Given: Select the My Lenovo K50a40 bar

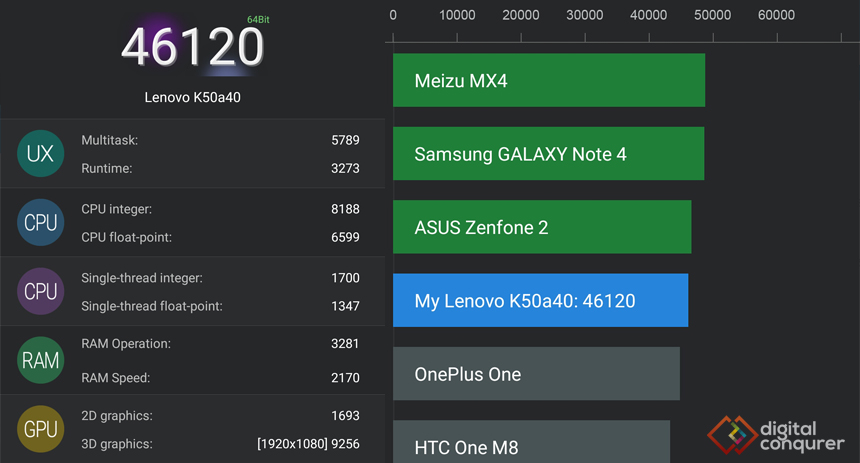Looking at the screenshot, I should pyautogui.click(x=541, y=300).
